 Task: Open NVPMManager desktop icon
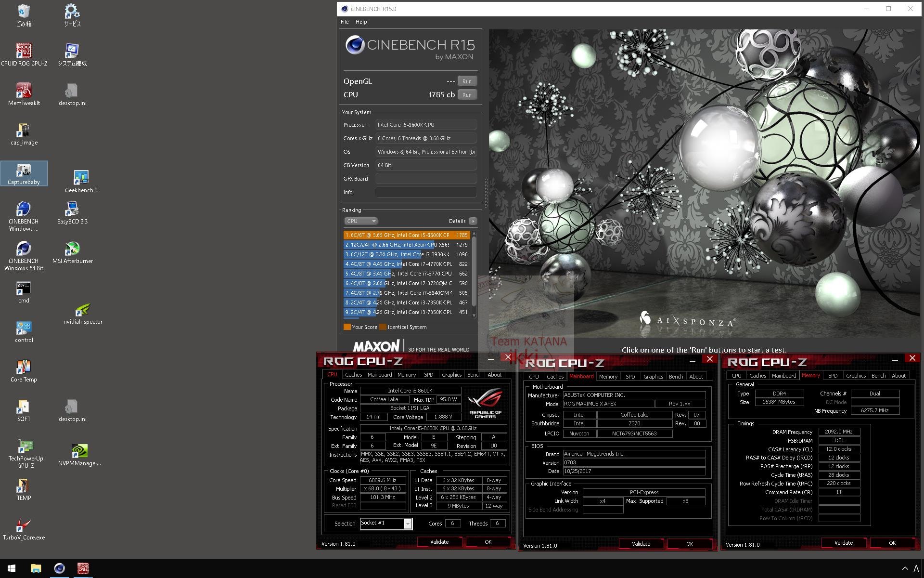[x=79, y=455]
